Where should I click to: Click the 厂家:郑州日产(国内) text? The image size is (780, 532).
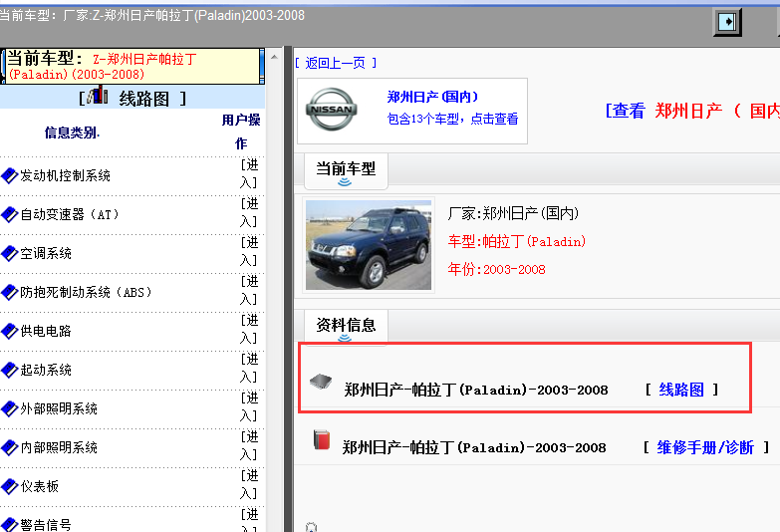tap(513, 213)
